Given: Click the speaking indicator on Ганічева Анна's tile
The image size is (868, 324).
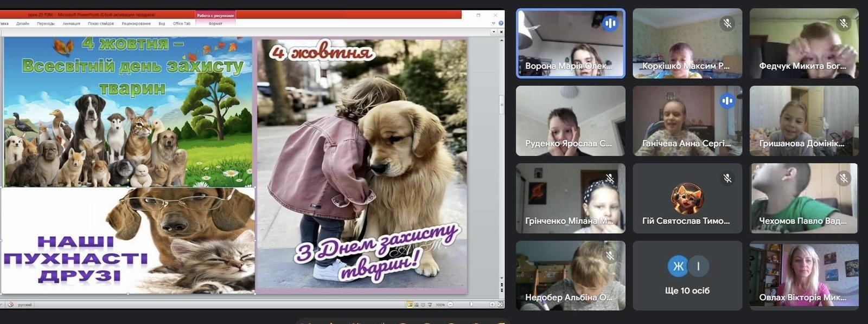Looking at the screenshot, I should [727, 101].
